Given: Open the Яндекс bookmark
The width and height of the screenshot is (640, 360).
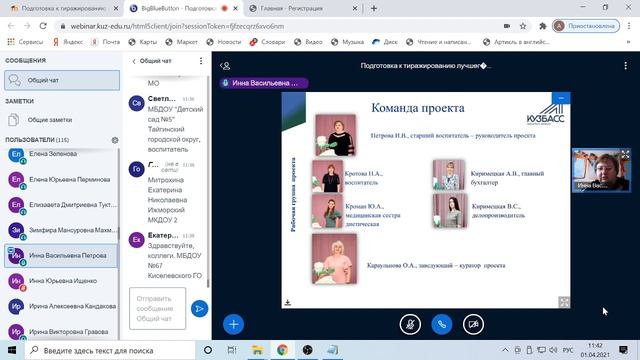Looking at the screenshot, I should 68,42.
